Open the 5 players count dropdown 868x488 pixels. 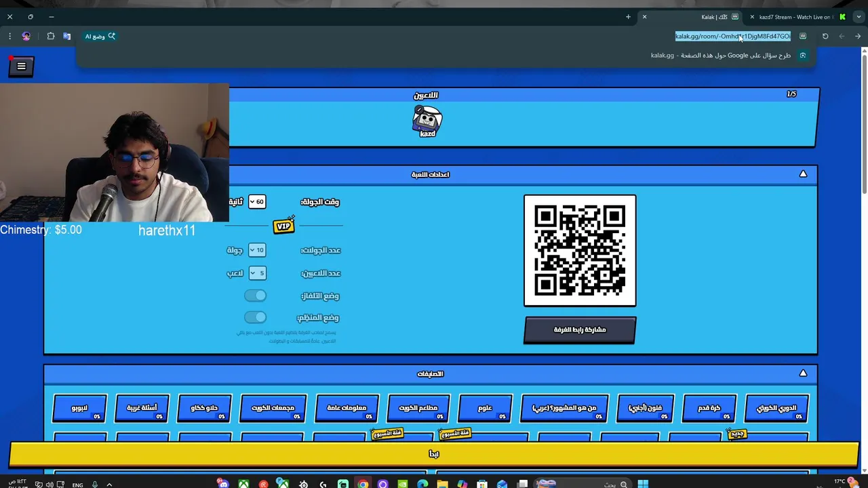click(x=257, y=273)
